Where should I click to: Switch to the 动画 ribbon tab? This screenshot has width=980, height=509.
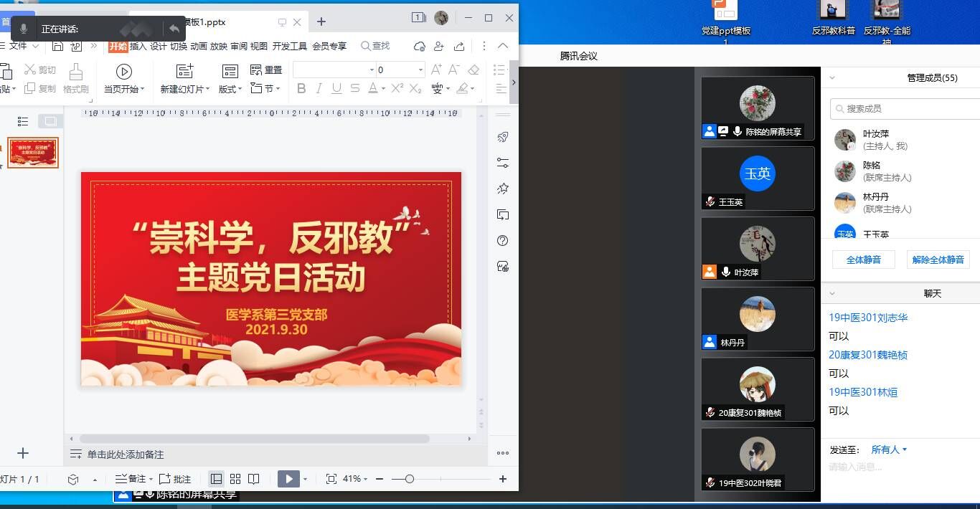(199, 46)
